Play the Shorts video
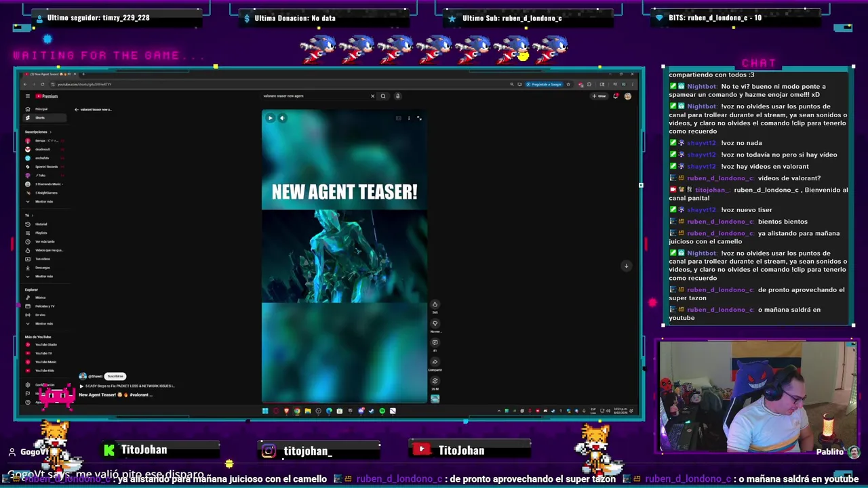 click(x=270, y=118)
